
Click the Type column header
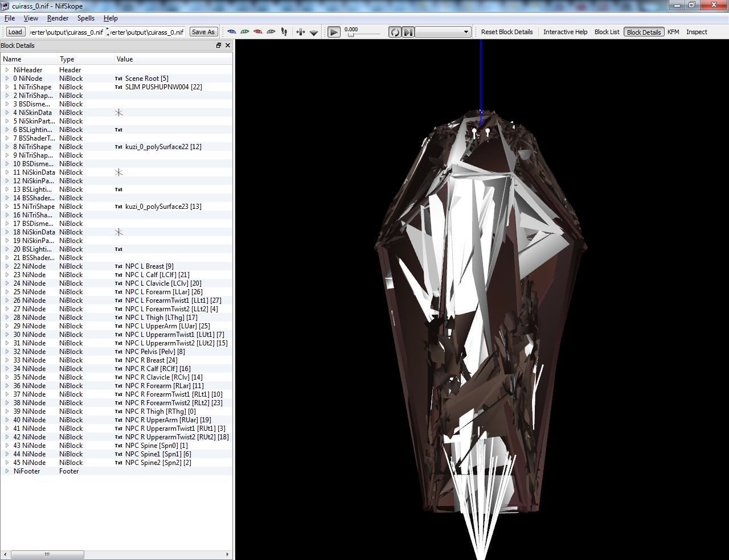pyautogui.click(x=86, y=59)
